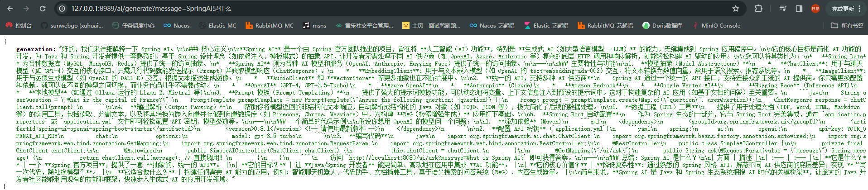
Task: Toggle the browser side panel
Action: (799, 9)
